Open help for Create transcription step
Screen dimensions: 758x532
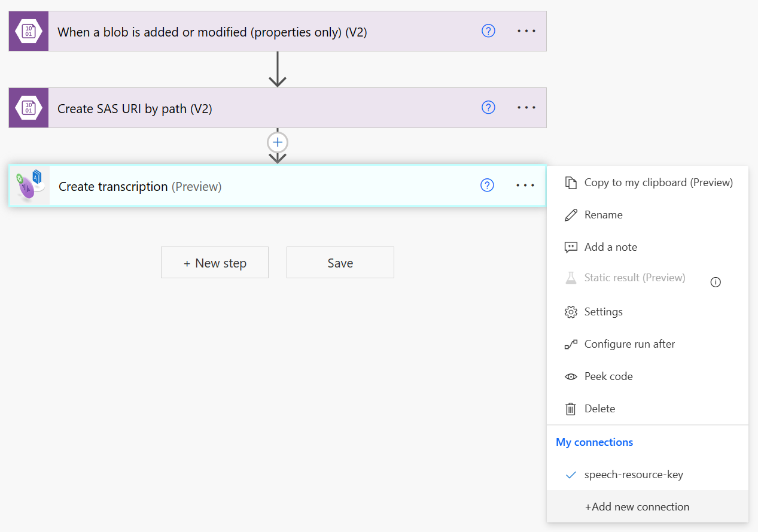click(487, 186)
